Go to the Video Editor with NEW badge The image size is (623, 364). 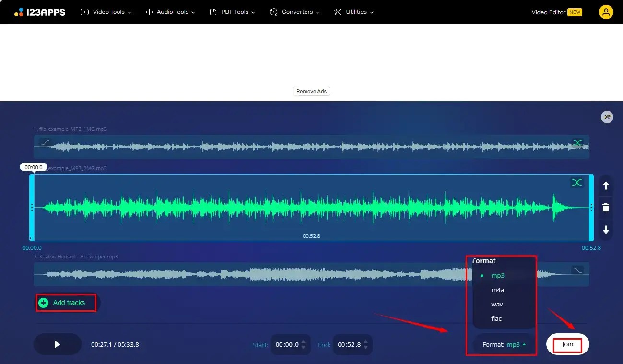[x=556, y=12]
